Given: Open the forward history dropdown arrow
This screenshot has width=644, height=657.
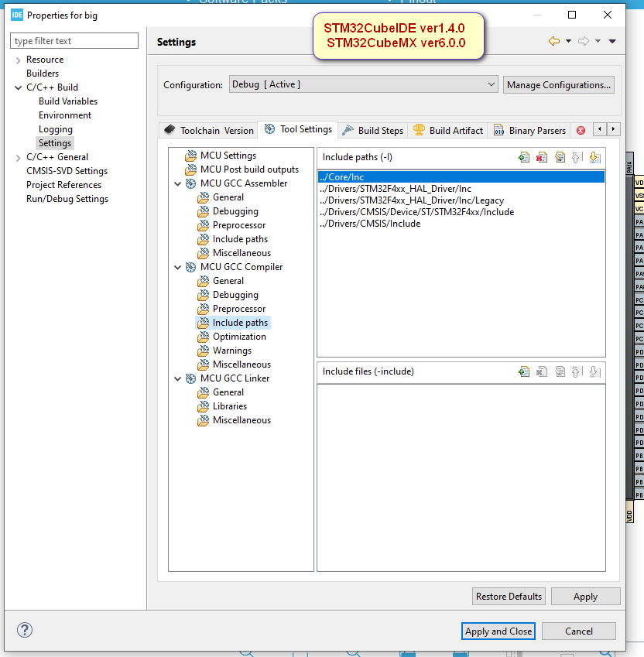Looking at the screenshot, I should coord(598,41).
